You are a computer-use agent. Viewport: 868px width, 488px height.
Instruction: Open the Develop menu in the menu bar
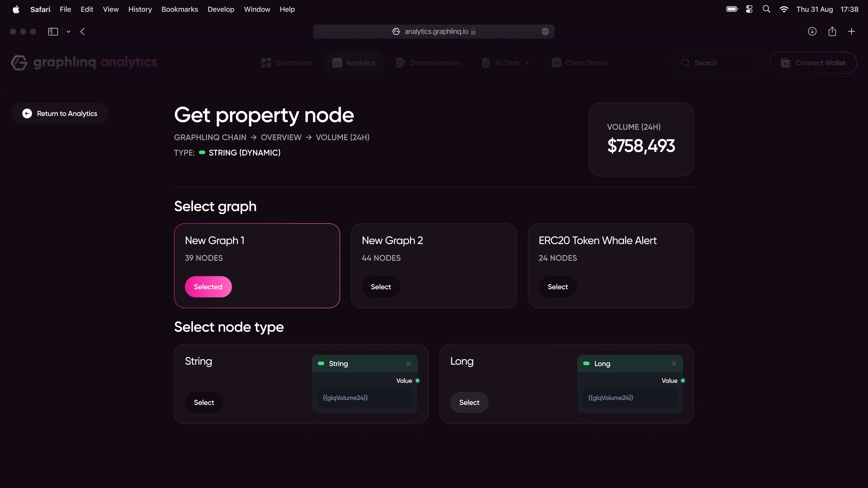[221, 9]
